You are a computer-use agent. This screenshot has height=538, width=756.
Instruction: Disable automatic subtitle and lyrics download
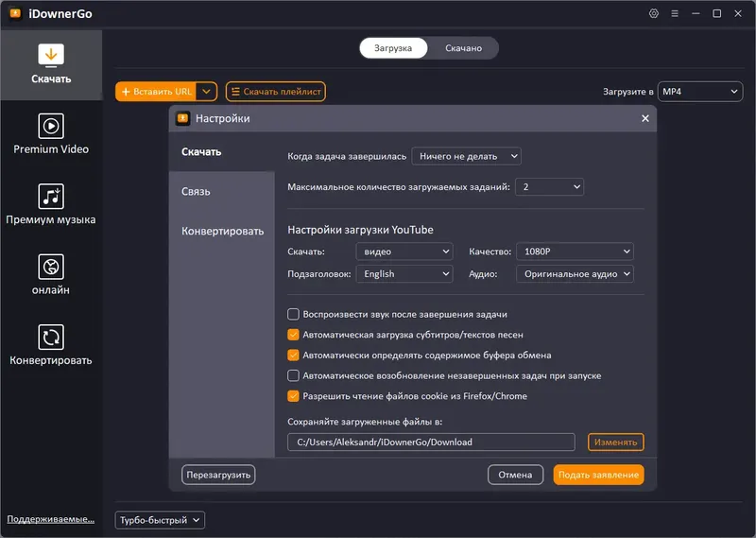pyautogui.click(x=294, y=335)
